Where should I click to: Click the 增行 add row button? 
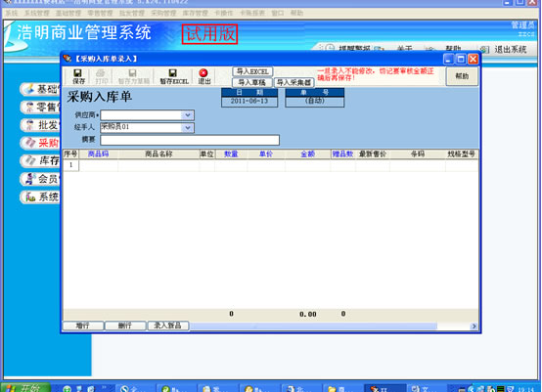[x=83, y=326]
